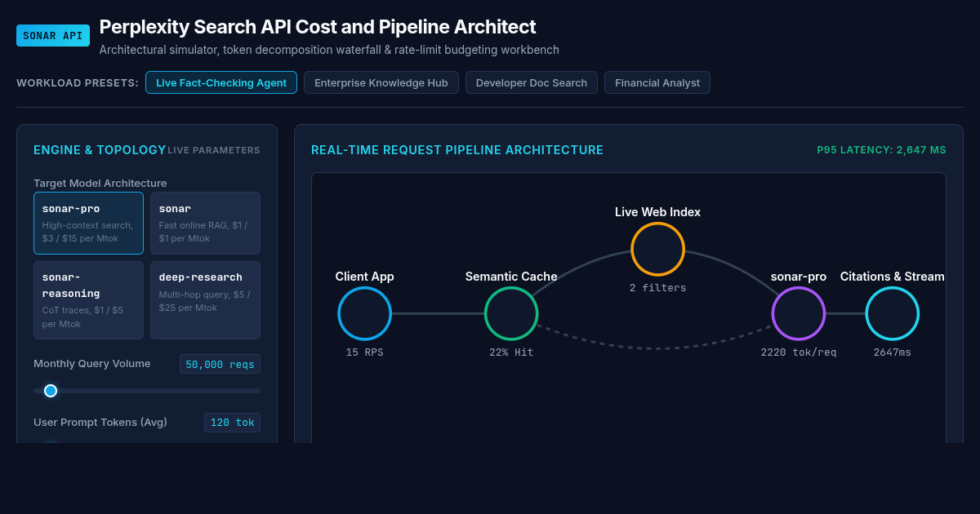
Task: Click the P95 LATENCY: 2,647 MS readout
Action: (x=881, y=150)
